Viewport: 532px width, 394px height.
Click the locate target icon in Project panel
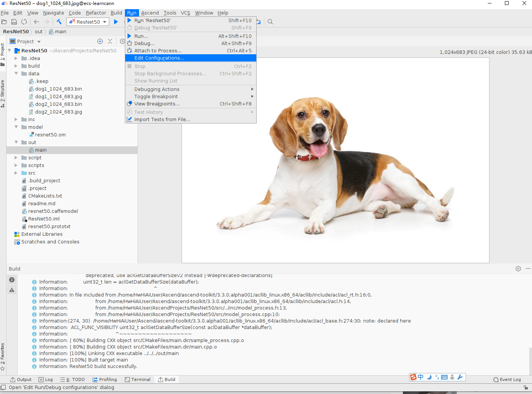(x=100, y=41)
